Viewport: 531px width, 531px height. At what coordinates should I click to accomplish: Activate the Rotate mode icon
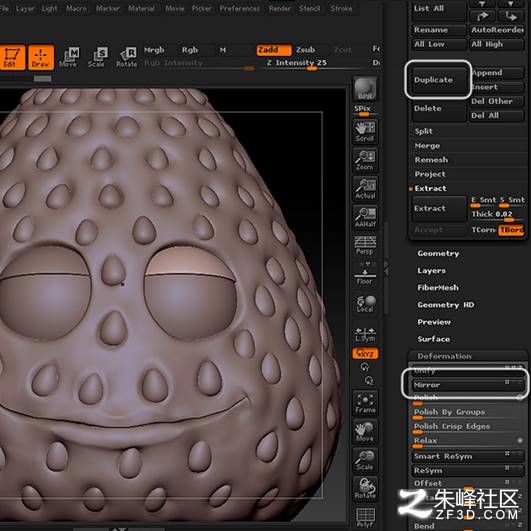click(x=127, y=58)
